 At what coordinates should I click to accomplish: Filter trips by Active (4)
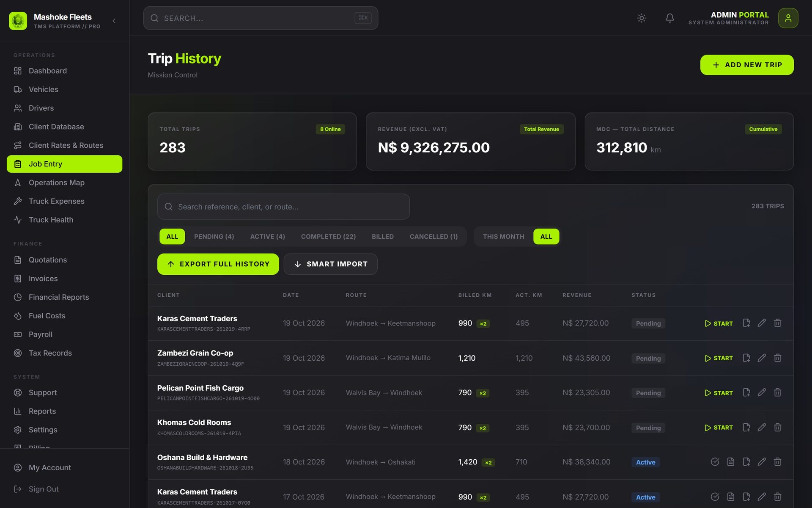267,237
